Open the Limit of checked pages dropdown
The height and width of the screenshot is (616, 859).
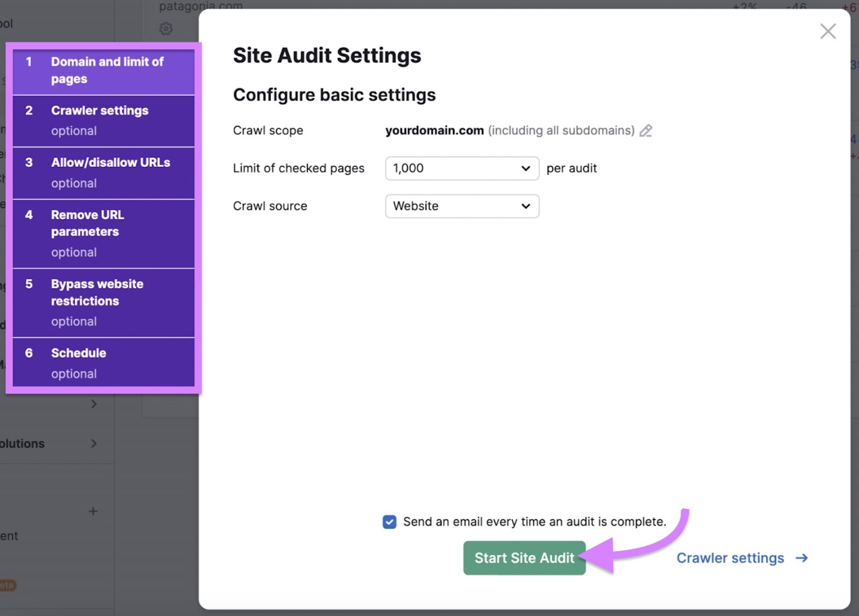[x=462, y=168]
